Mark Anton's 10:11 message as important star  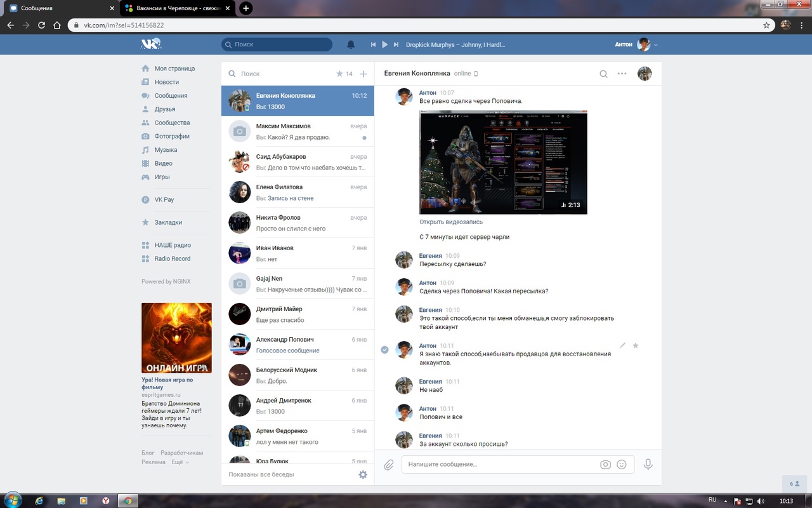click(636, 345)
